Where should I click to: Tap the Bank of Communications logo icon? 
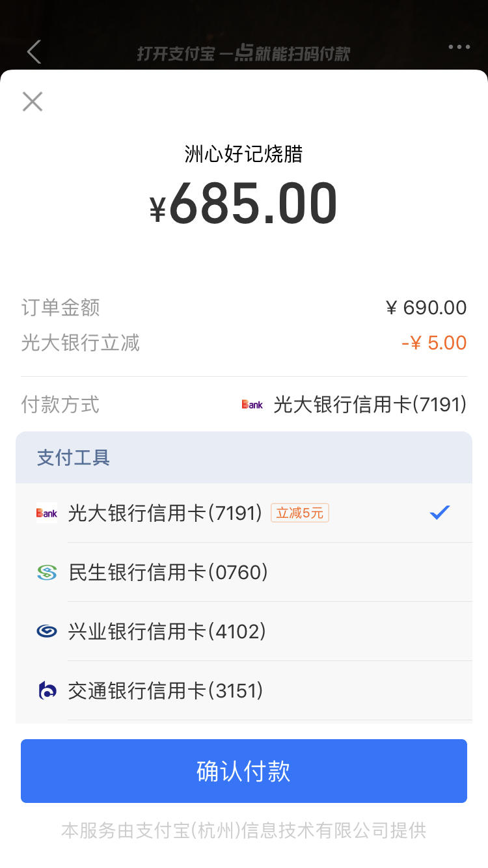47,690
